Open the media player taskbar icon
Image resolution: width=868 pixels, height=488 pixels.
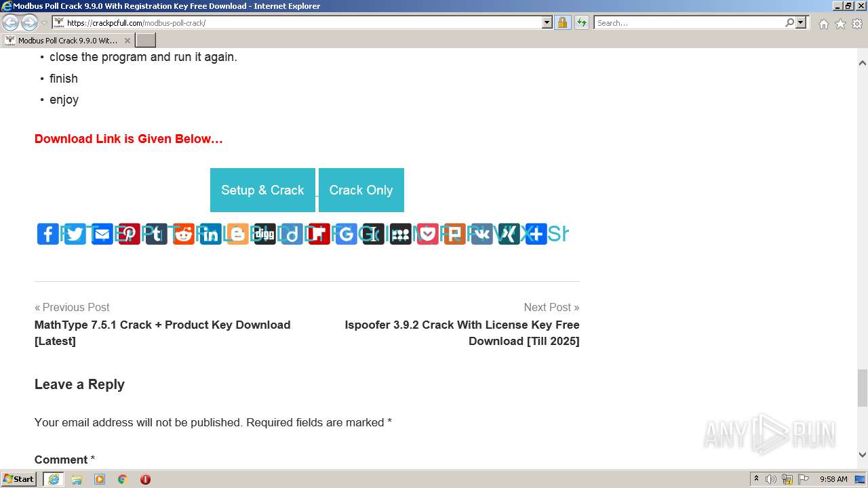pyautogui.click(x=100, y=479)
